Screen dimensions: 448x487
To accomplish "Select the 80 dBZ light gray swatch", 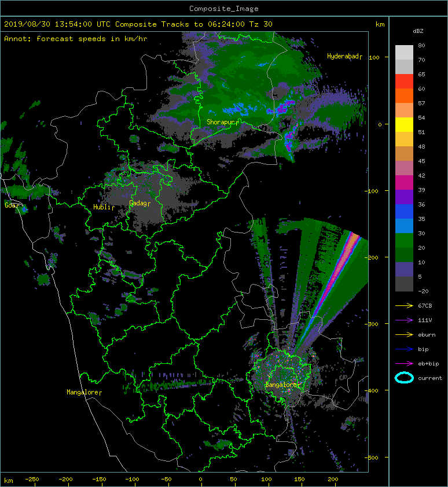I will click(404, 52).
